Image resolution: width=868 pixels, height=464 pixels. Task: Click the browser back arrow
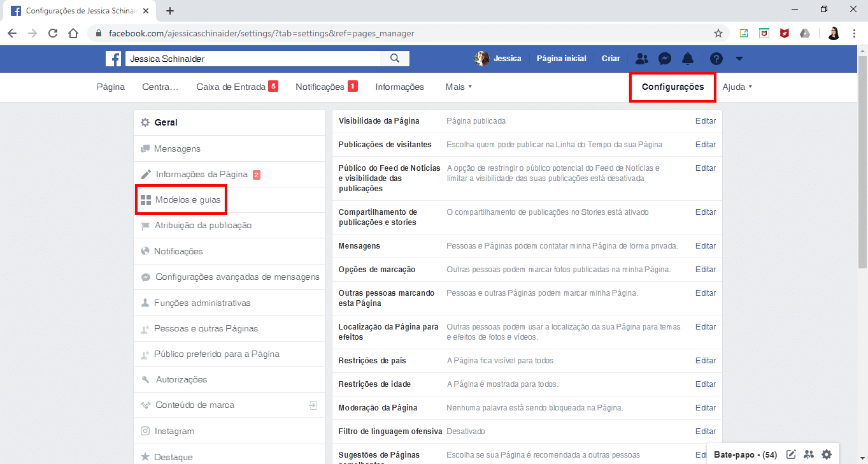12,33
